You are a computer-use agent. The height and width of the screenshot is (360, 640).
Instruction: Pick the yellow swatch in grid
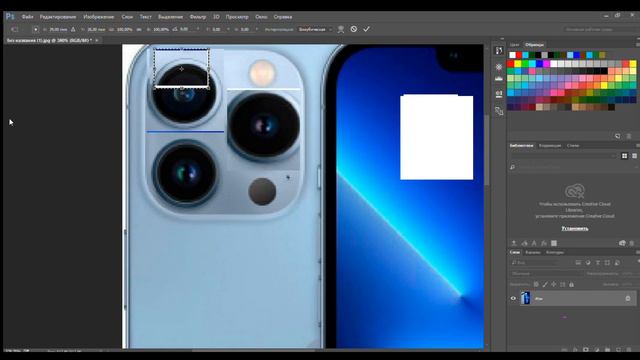[518, 64]
